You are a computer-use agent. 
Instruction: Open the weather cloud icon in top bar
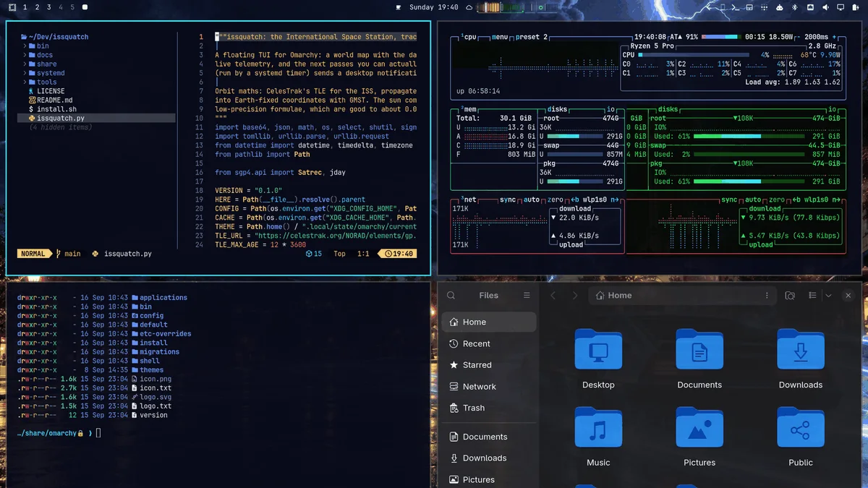coord(469,7)
